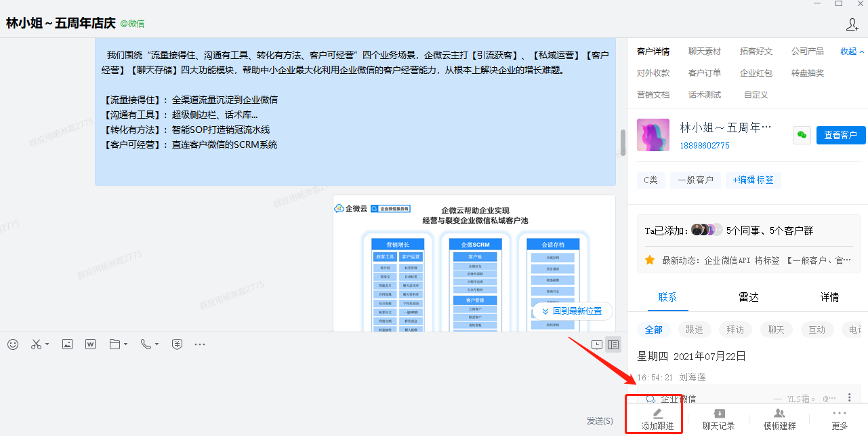Select the 互动 filter chip

tap(817, 330)
